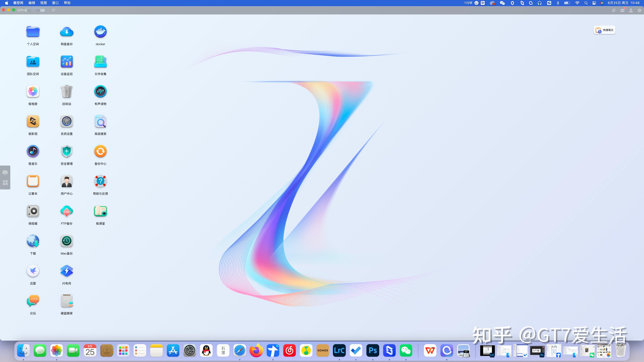
Task: Open the 回收站 recycle bin
Action: point(67,91)
